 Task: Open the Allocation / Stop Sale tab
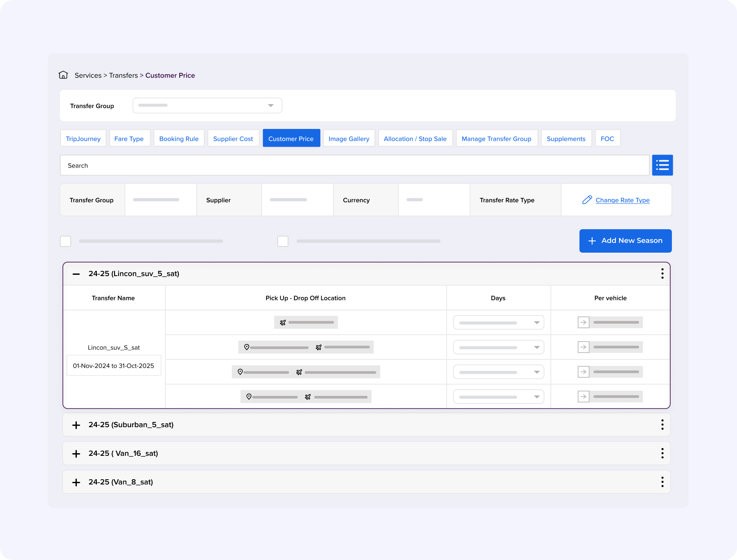[x=415, y=138]
